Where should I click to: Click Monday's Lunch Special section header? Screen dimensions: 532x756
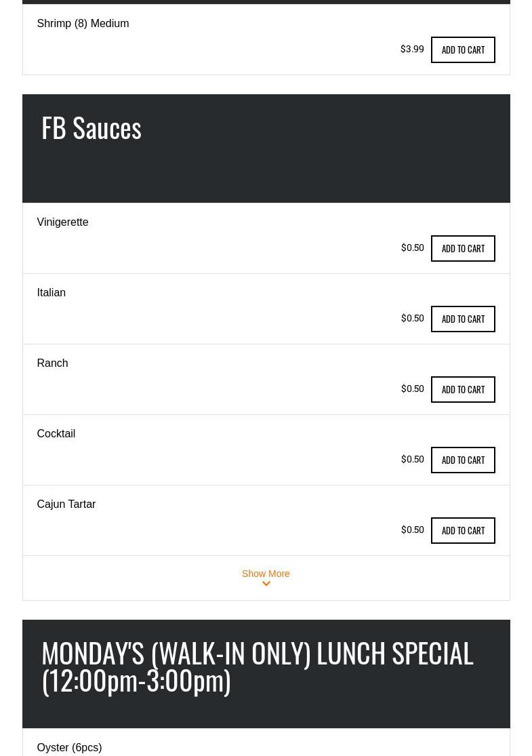coord(257,667)
